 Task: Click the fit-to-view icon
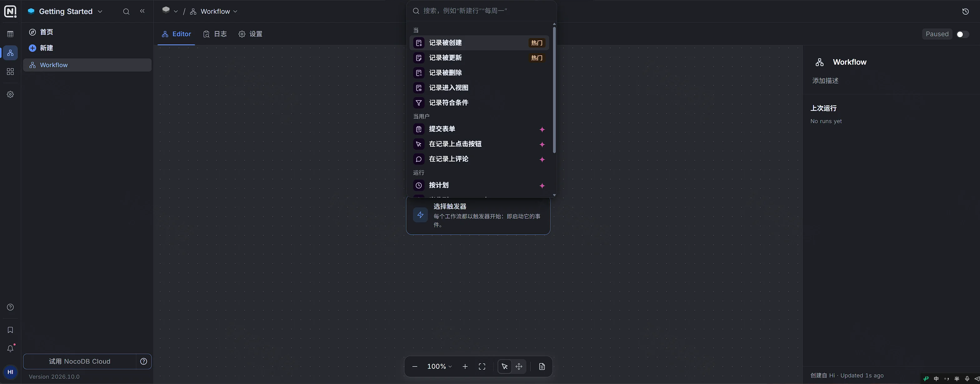tap(482, 367)
